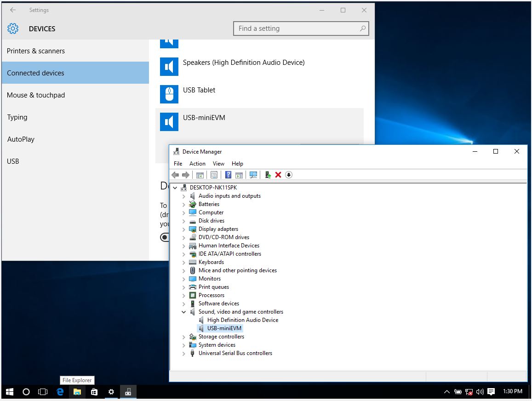Open the View menu in Device Manager

pyautogui.click(x=218, y=163)
